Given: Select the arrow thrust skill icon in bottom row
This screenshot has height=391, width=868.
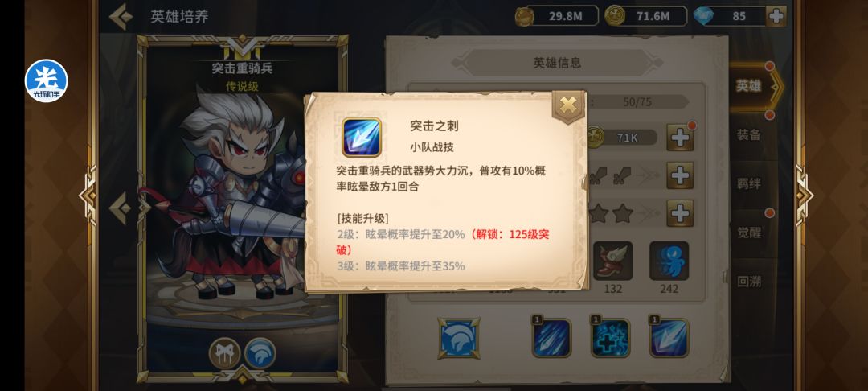Looking at the screenshot, I should pyautogui.click(x=669, y=338).
